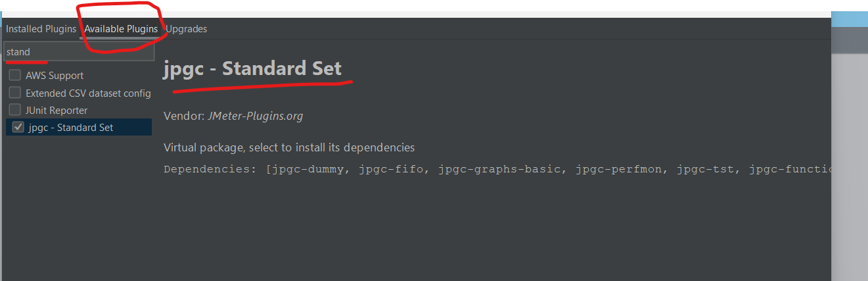Image resolution: width=868 pixels, height=281 pixels.
Task: Click the Dependencies list text
Action: [497, 169]
